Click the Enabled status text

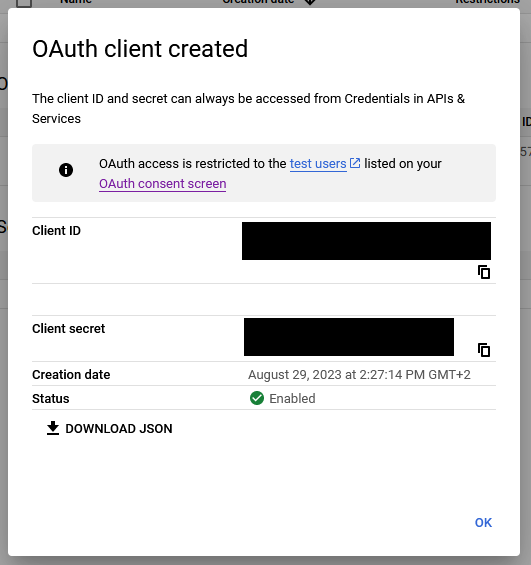292,399
